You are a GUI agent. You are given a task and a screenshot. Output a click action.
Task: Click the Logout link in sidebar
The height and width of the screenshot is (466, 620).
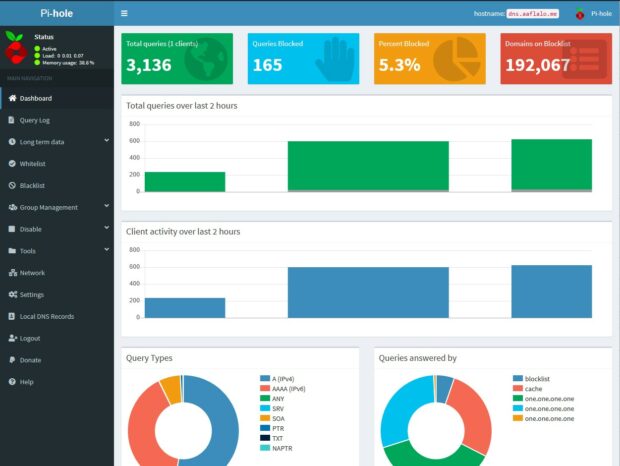[x=30, y=338]
